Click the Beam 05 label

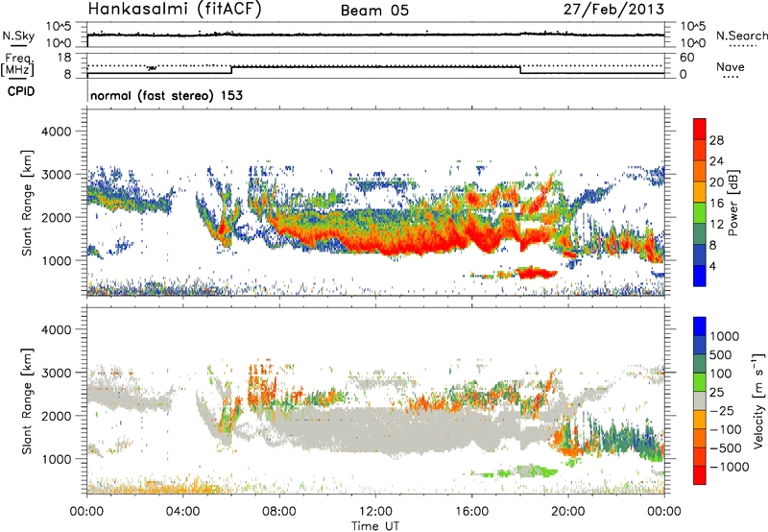(374, 11)
